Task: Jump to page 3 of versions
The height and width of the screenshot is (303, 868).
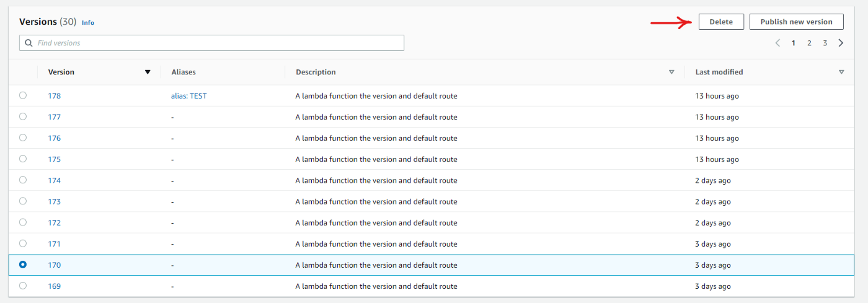Action: click(x=825, y=43)
